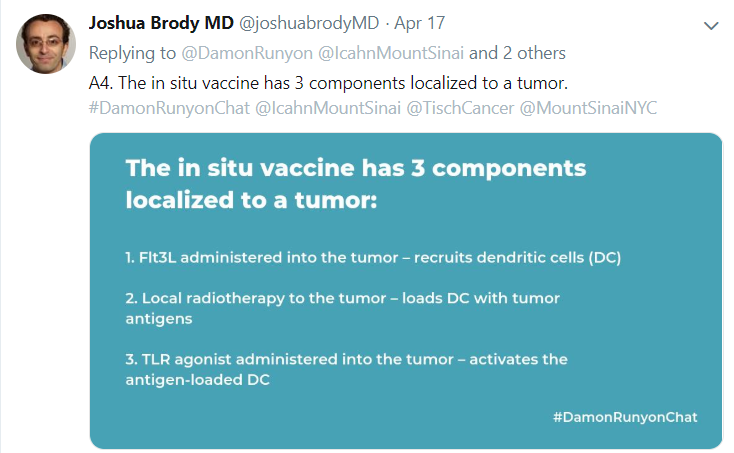This screenshot has width=734, height=453.
Task: Visit the @TischCancer mention
Action: [x=460, y=108]
